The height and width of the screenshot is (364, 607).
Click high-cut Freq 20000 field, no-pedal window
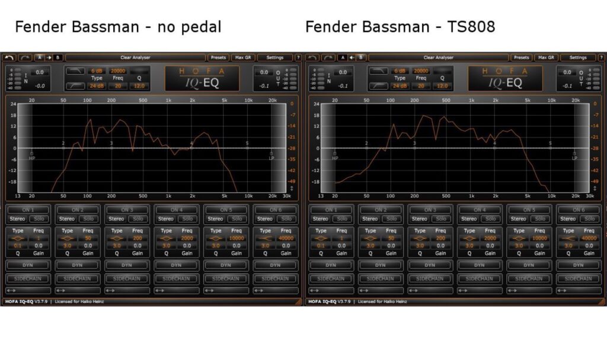[118, 71]
